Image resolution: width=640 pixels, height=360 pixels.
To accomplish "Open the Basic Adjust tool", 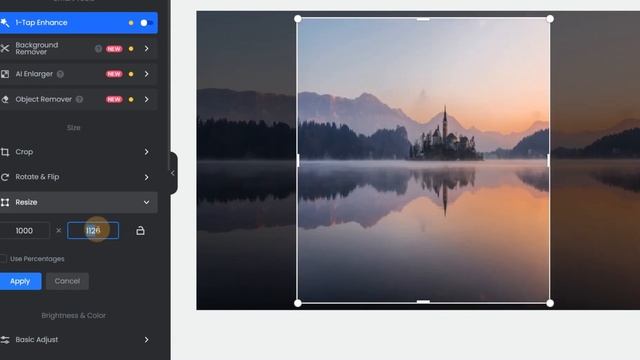I will (78, 340).
